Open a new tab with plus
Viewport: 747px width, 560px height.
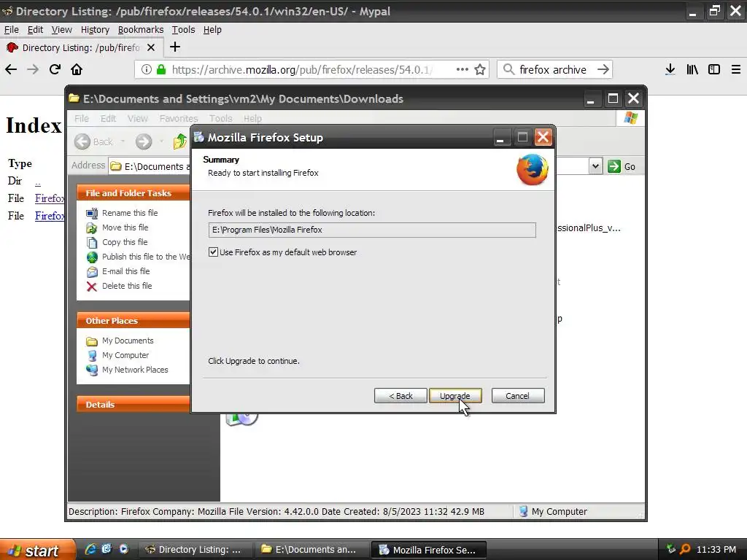pos(175,47)
